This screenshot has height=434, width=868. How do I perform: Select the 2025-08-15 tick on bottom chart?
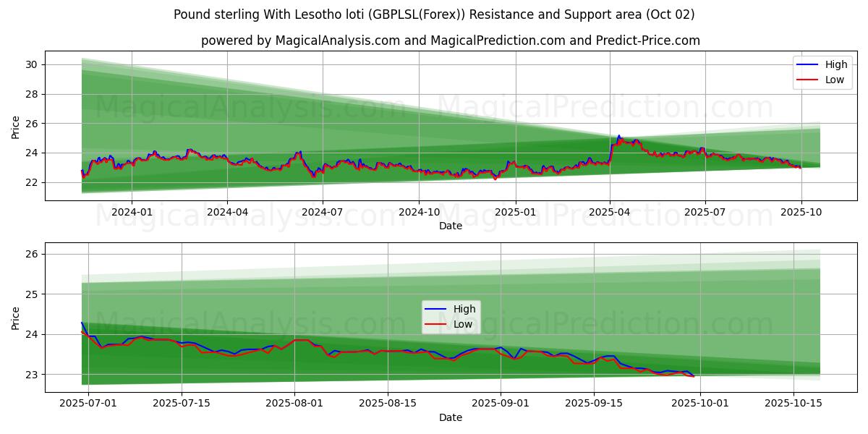(x=388, y=404)
